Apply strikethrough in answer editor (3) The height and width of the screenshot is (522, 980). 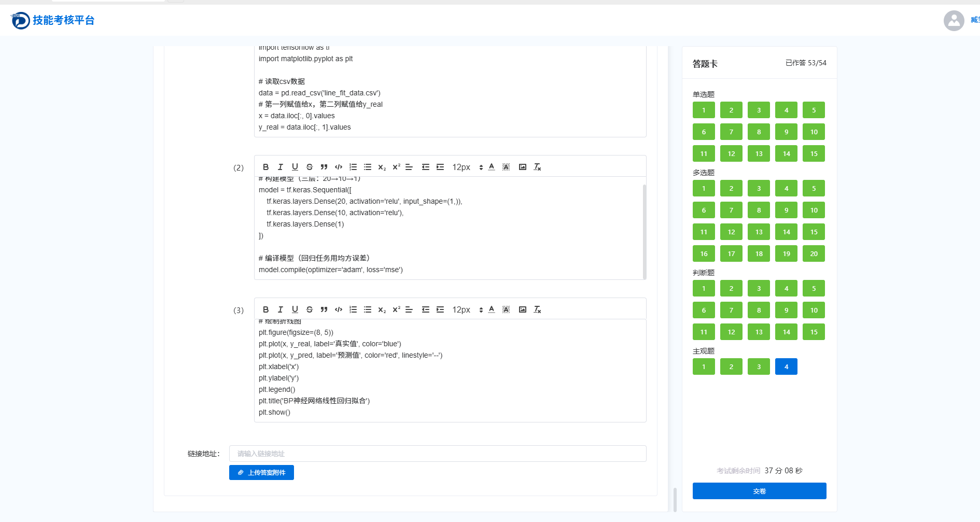tap(309, 309)
